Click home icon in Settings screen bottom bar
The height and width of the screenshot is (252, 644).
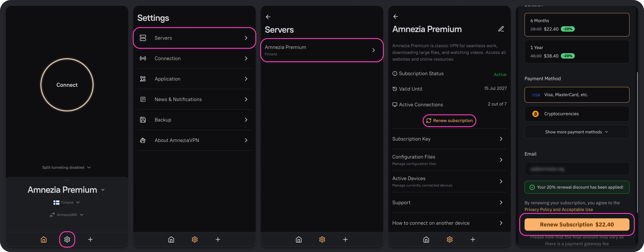point(171,240)
